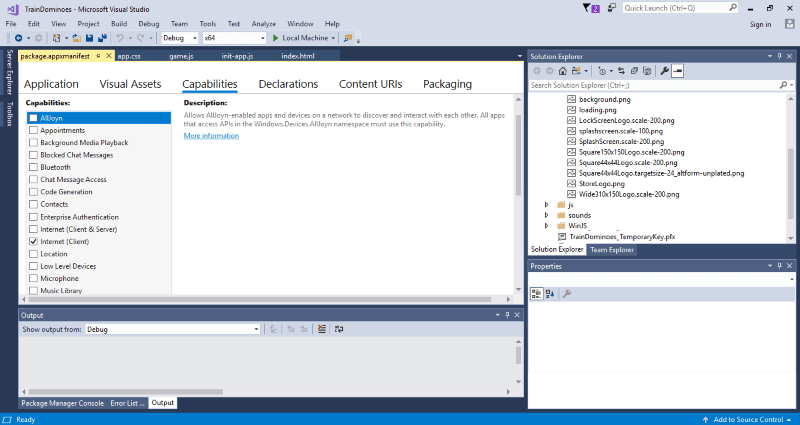The height and width of the screenshot is (425, 800).
Task: Check the AllJoyn capability
Action: click(x=34, y=118)
